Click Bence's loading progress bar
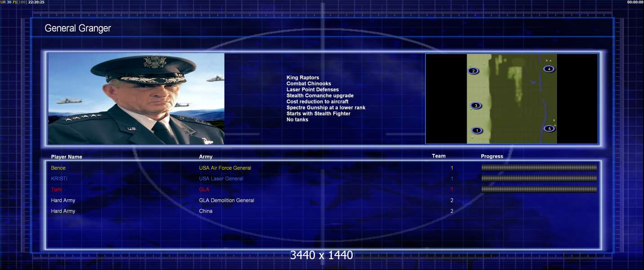Viewport: 644px width, 270px height. pos(539,168)
